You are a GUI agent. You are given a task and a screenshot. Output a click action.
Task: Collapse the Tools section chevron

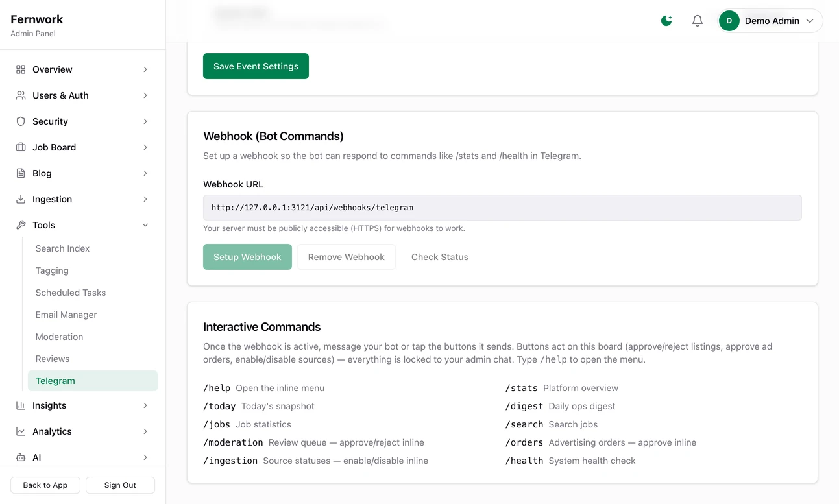pos(145,225)
